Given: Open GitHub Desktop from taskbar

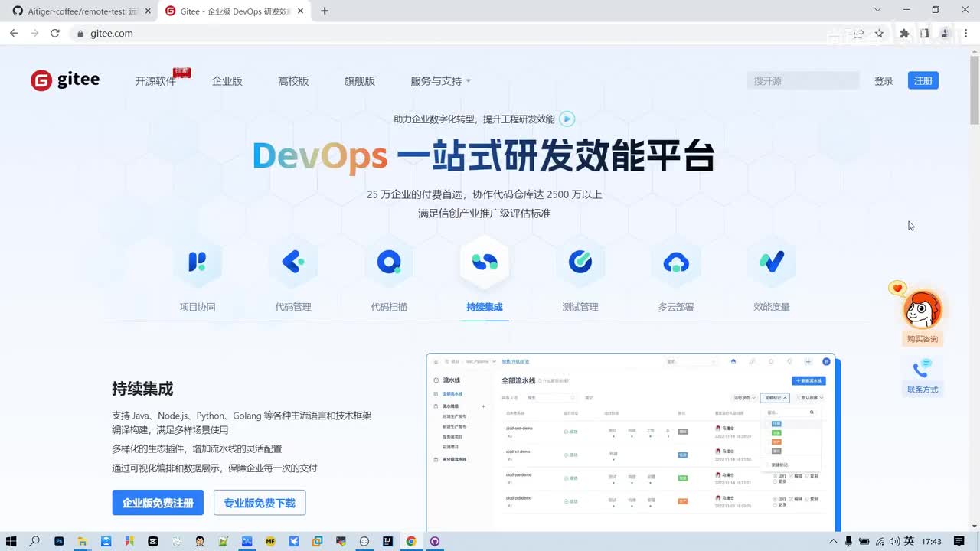Looking at the screenshot, I should pos(435,541).
